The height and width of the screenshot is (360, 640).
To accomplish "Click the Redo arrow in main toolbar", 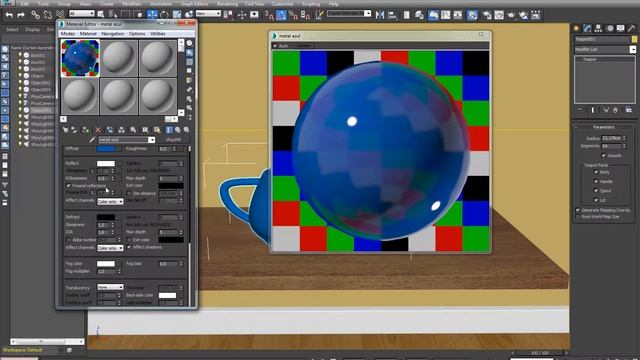I will tap(21, 15).
